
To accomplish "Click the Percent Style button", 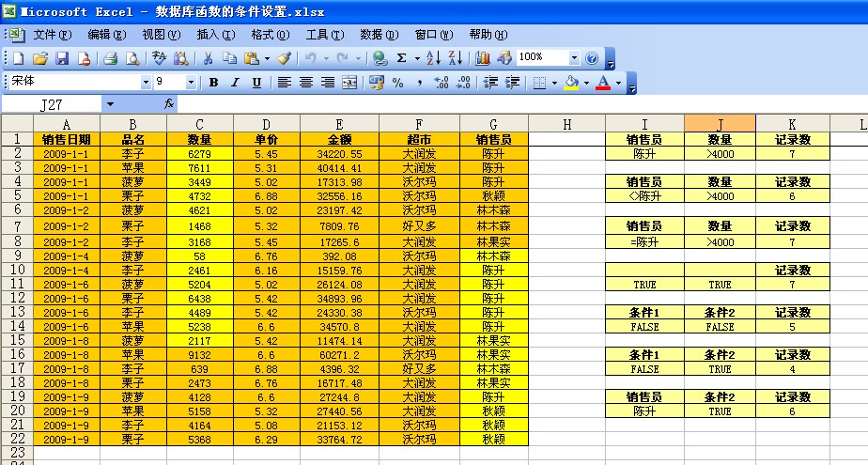I will [x=397, y=83].
